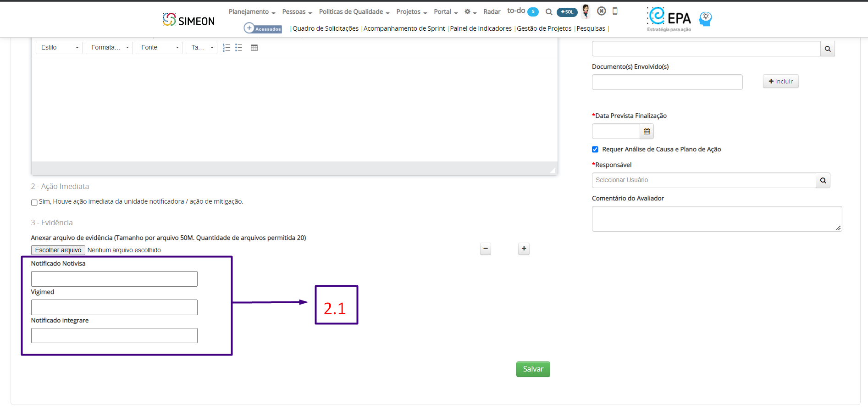This screenshot has width=868, height=411.
Task: Open the gear settings menu
Action: (x=470, y=12)
